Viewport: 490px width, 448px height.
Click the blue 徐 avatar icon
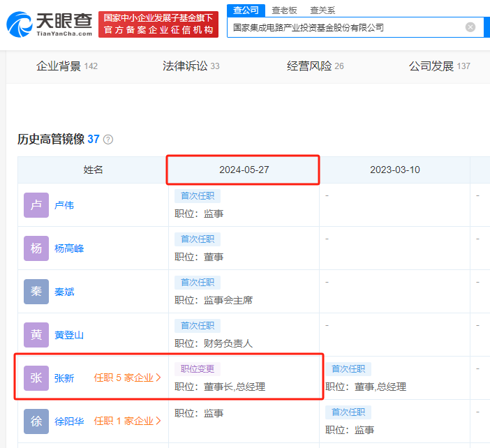tap(36, 421)
